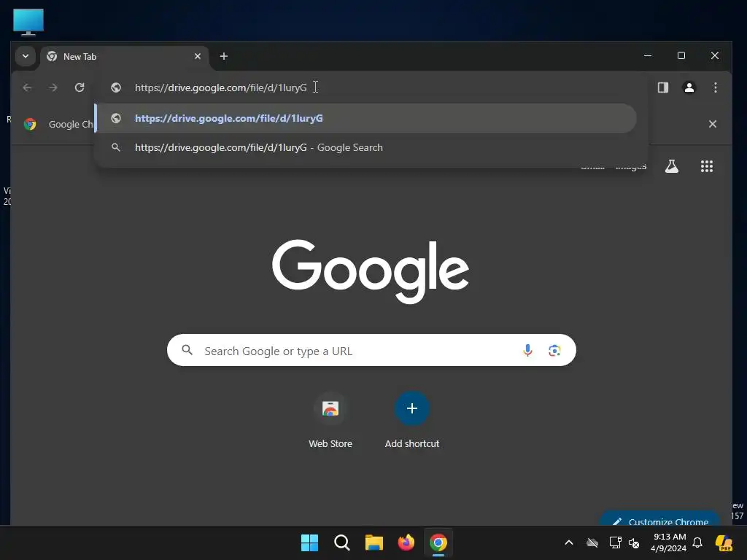747x560 pixels.
Task: Open Chrome three-dot menu
Action: (715, 87)
